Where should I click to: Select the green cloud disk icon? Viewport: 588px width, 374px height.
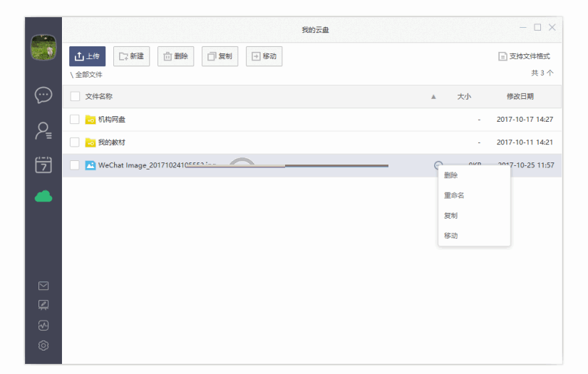click(x=43, y=196)
